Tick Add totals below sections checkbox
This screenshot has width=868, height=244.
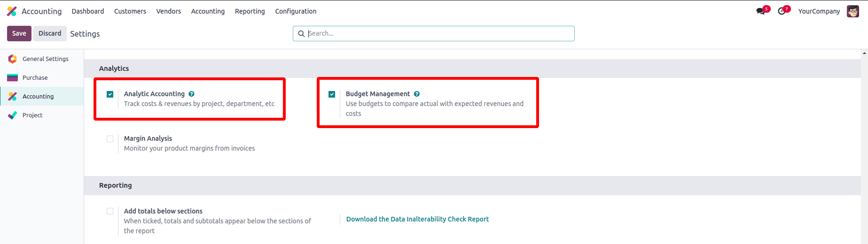110,211
